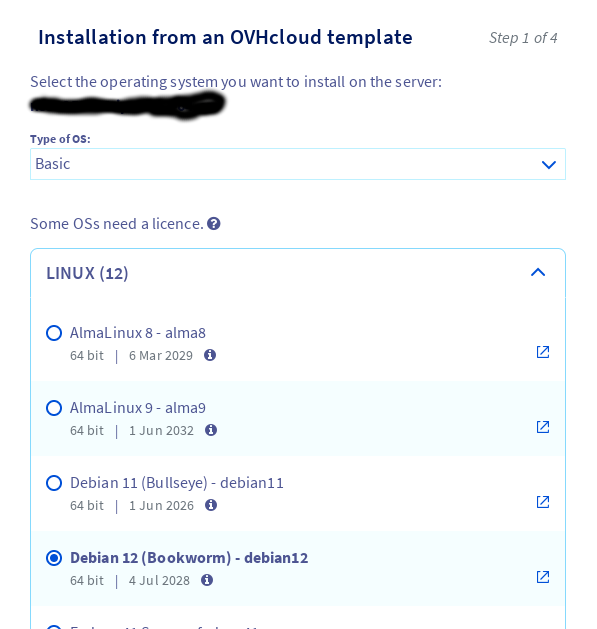The width and height of the screenshot is (597, 629).
Task: Open the external link icon for Debian 12 Bookworm
Action: [x=543, y=577]
